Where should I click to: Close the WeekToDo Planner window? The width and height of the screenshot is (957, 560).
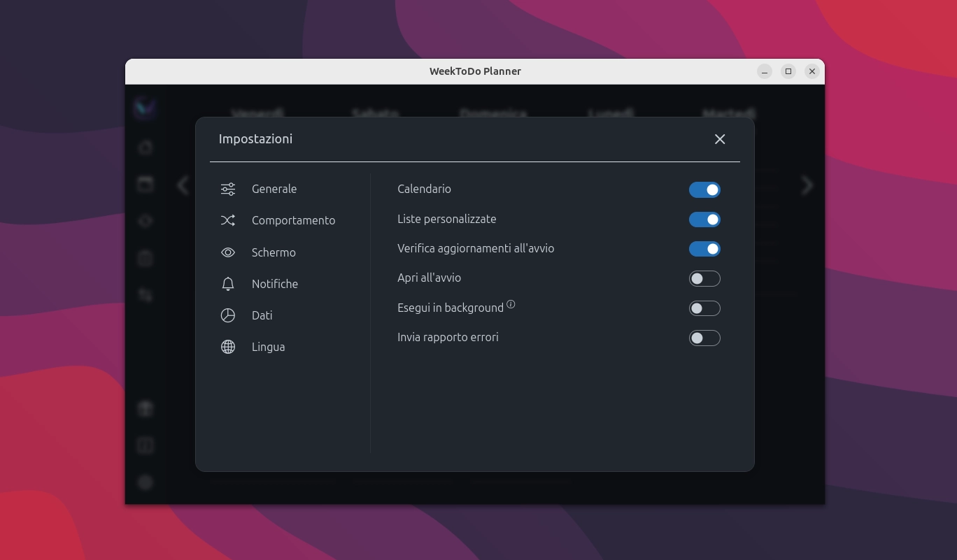tap(811, 71)
